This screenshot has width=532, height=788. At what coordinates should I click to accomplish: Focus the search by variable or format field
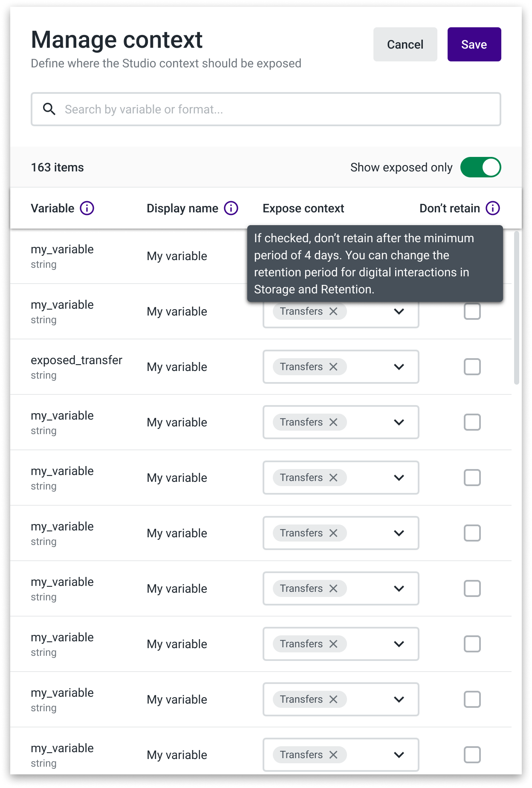(266, 109)
